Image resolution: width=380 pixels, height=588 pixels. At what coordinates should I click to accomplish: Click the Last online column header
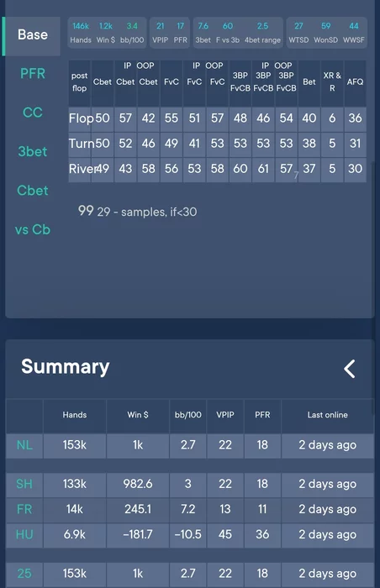pos(327,415)
